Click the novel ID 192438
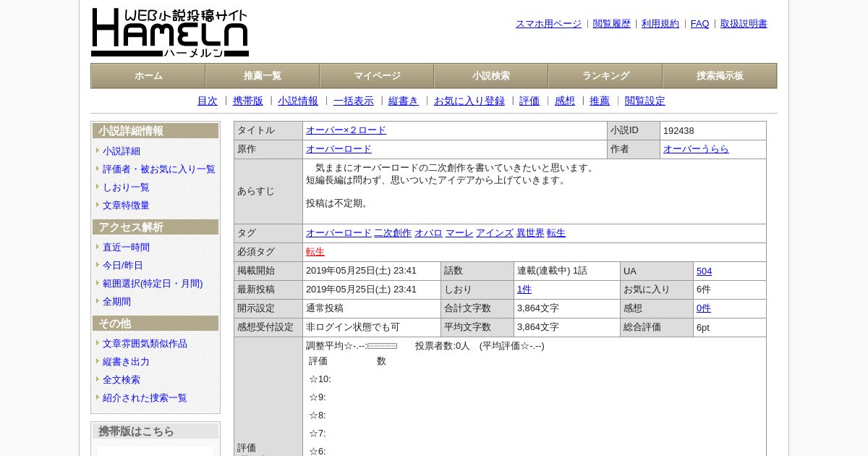Image resolution: width=868 pixels, height=456 pixels. (x=678, y=131)
